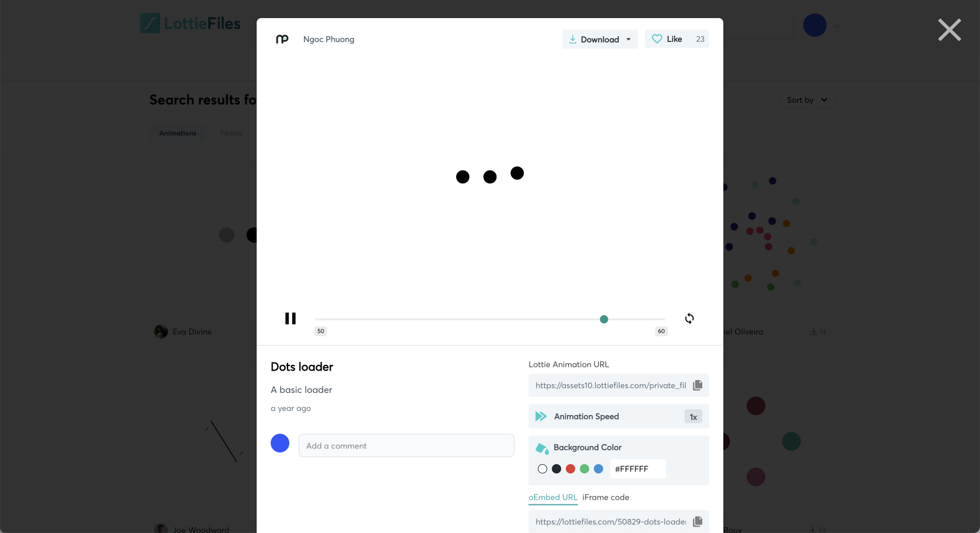
Task: Copy the oEmbed URL
Action: click(x=698, y=521)
